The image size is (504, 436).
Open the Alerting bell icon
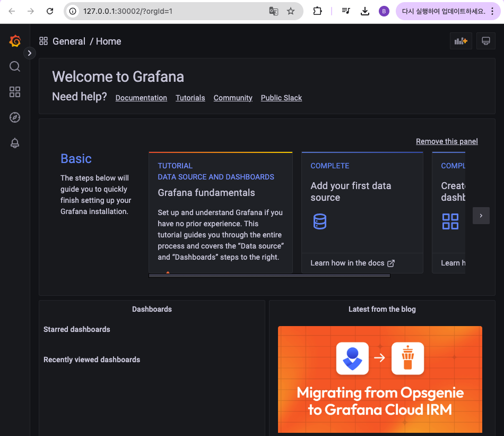15,143
